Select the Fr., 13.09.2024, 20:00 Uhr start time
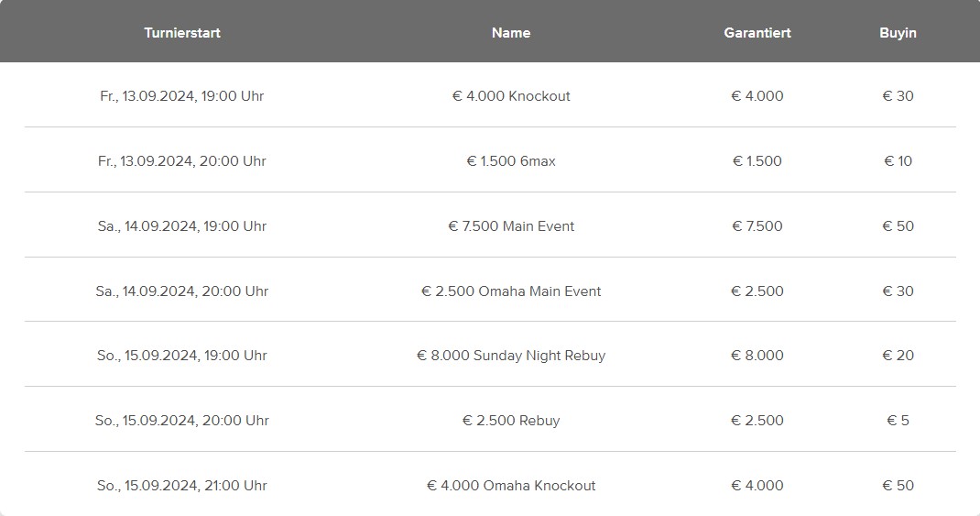The width and height of the screenshot is (980, 516). click(x=182, y=161)
